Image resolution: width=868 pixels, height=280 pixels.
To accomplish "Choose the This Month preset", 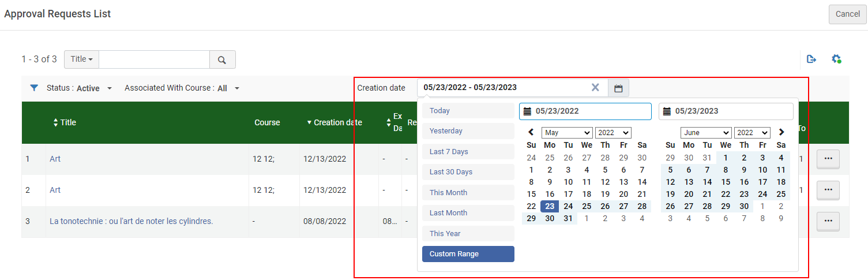I will (x=468, y=193).
